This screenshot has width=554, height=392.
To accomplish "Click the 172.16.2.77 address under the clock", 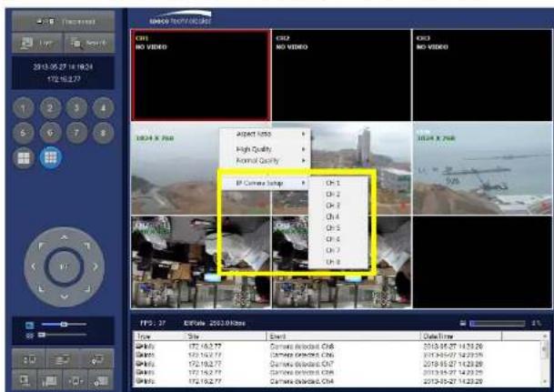I will [x=64, y=79].
